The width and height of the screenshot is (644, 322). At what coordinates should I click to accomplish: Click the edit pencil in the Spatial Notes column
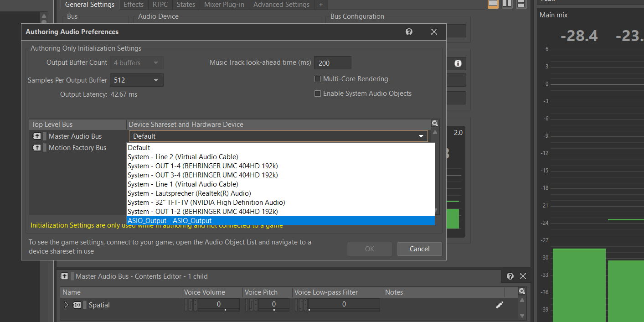click(500, 304)
